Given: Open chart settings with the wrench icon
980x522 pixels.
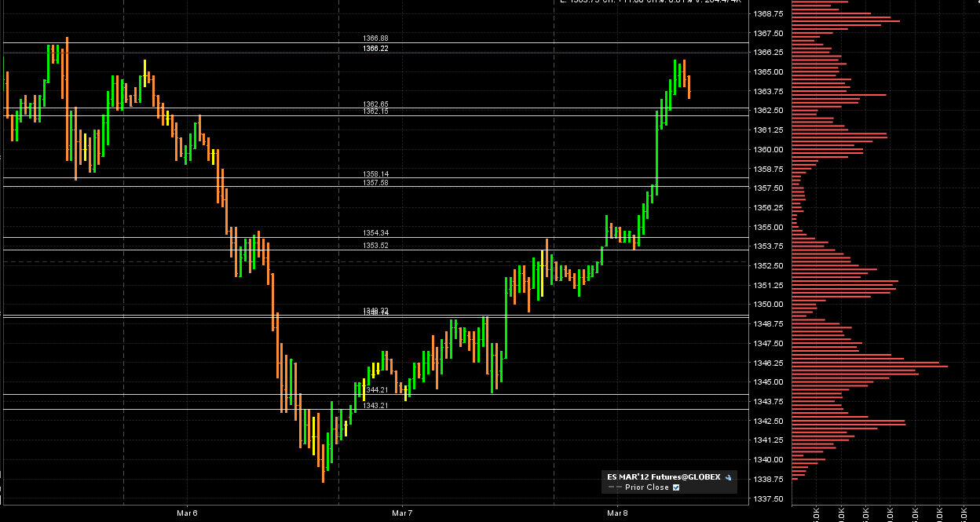Looking at the screenshot, I should point(729,476).
